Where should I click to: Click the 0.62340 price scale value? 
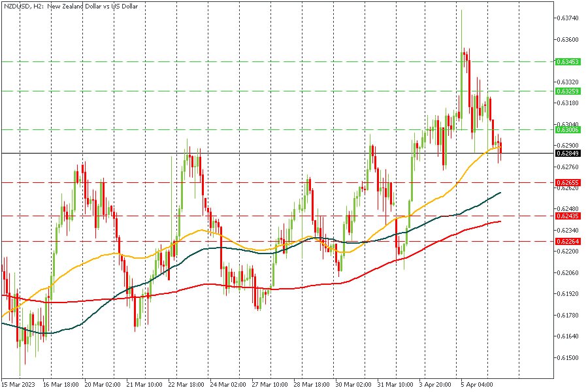click(567, 230)
